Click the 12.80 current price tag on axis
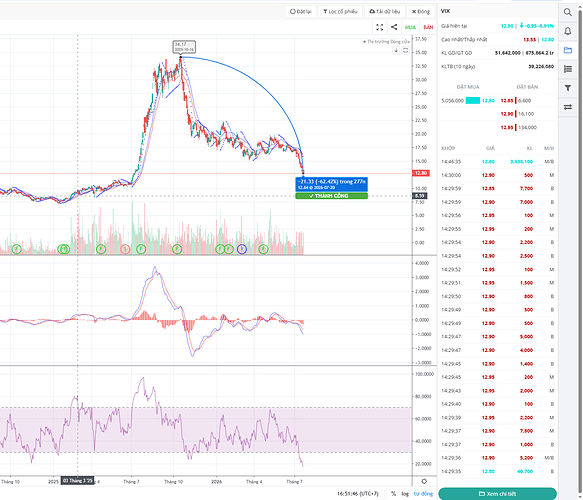The width and height of the screenshot is (583, 500). pyautogui.click(x=421, y=173)
